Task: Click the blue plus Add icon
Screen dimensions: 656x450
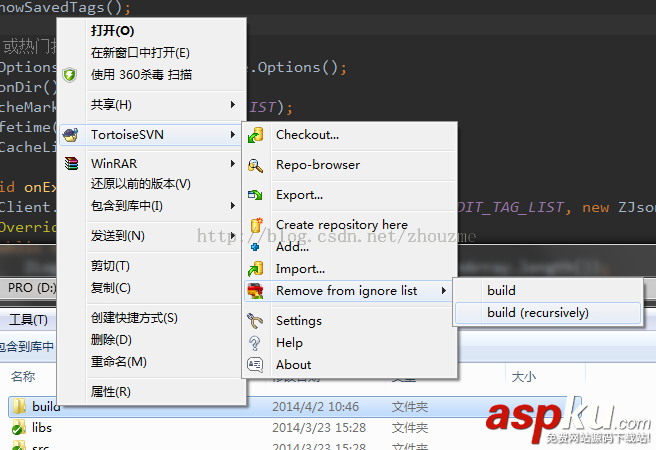Action: pos(255,247)
